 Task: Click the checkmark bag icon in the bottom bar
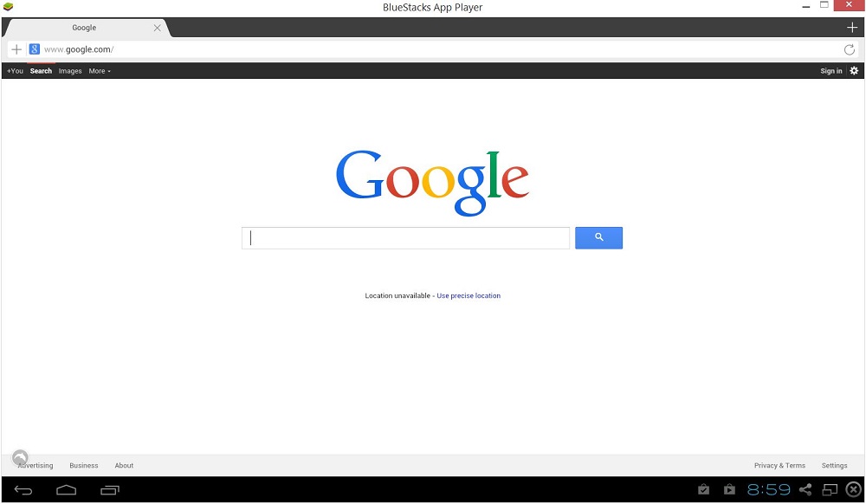pyautogui.click(x=703, y=489)
